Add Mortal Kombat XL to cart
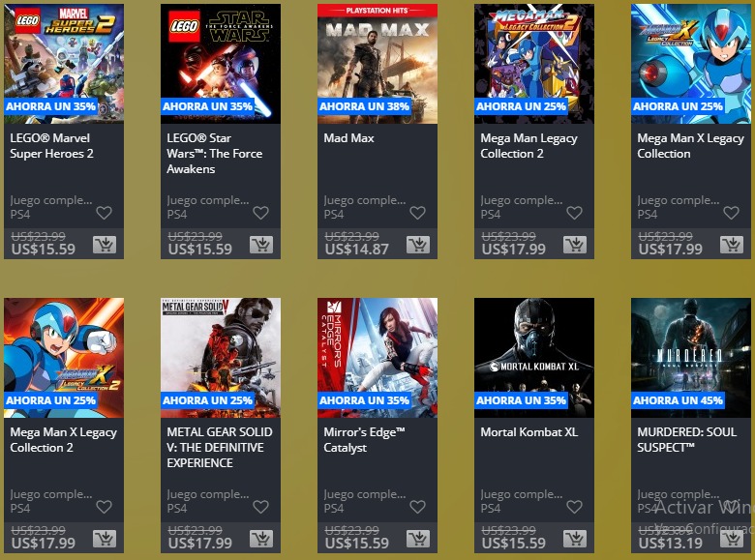Screen dimensions: 755x560 tap(575, 539)
